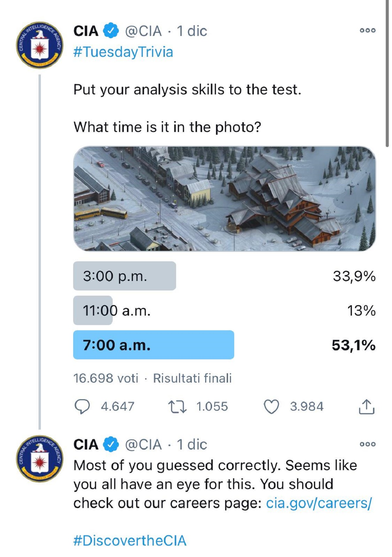This screenshot has height=557, width=392.
Task: Click the verified badge in second tweet
Action: pos(111,444)
